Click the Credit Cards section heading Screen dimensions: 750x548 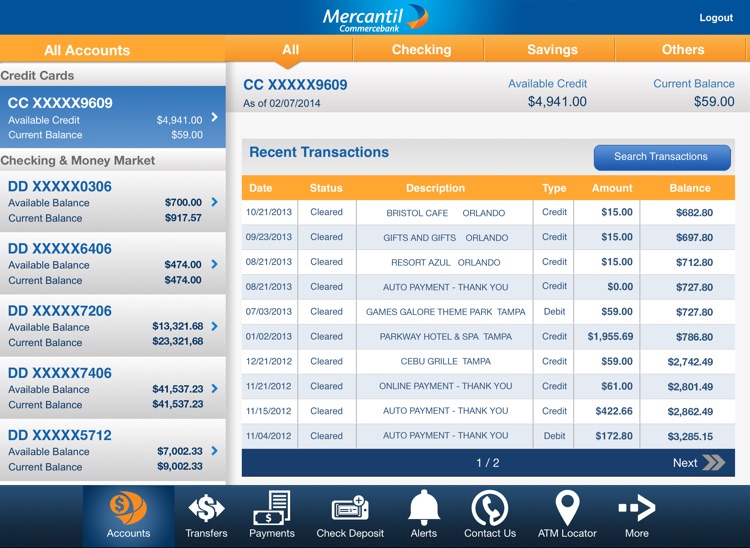click(x=37, y=76)
